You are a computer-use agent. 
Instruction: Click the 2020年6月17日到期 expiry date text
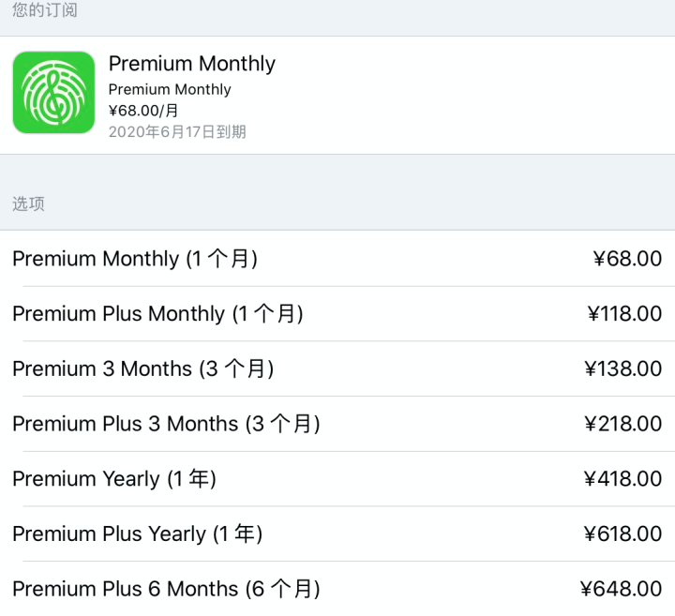(177, 132)
